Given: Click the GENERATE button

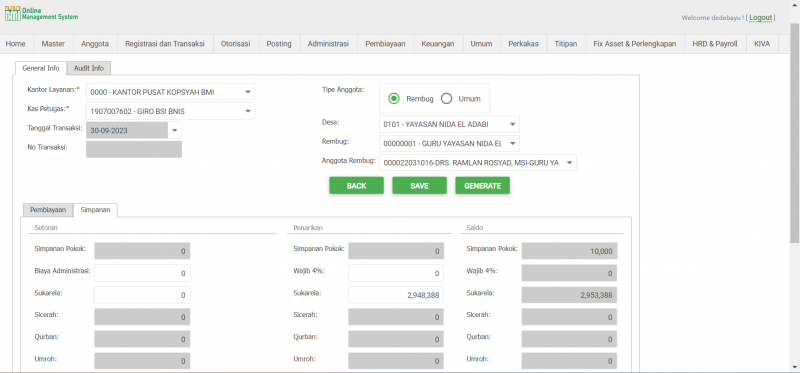Looking at the screenshot, I should click(x=483, y=186).
